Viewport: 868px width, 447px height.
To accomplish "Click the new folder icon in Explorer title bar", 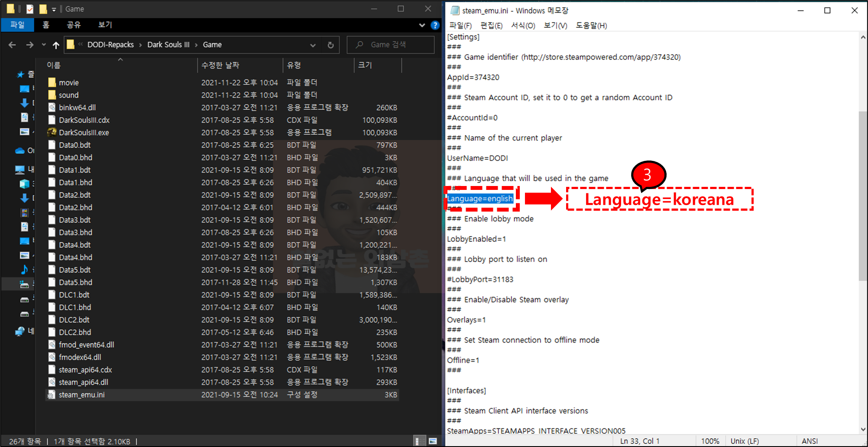I will pyautogui.click(x=43, y=9).
